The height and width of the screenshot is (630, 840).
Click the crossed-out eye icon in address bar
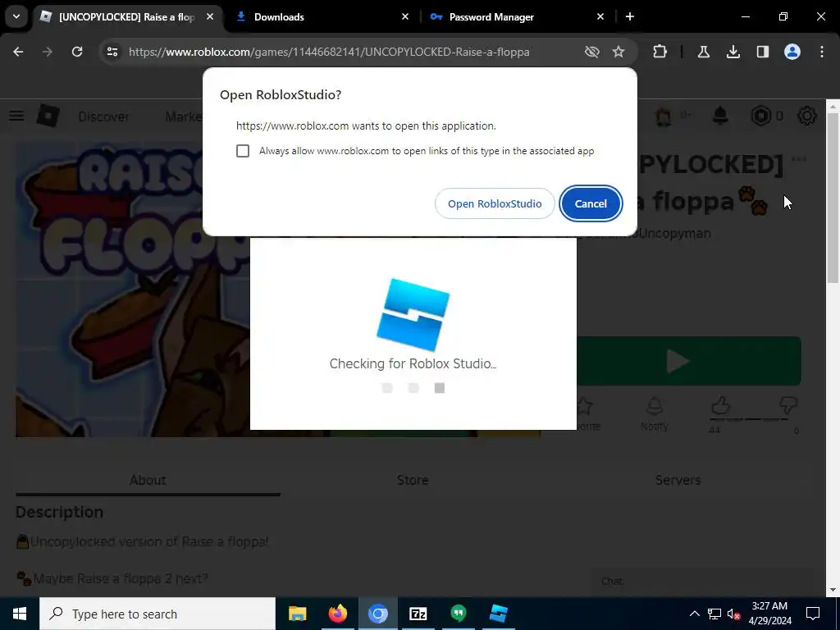(x=591, y=52)
